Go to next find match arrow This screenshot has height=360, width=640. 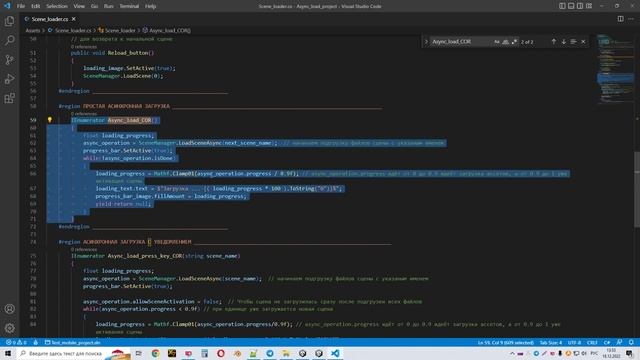[563, 42]
